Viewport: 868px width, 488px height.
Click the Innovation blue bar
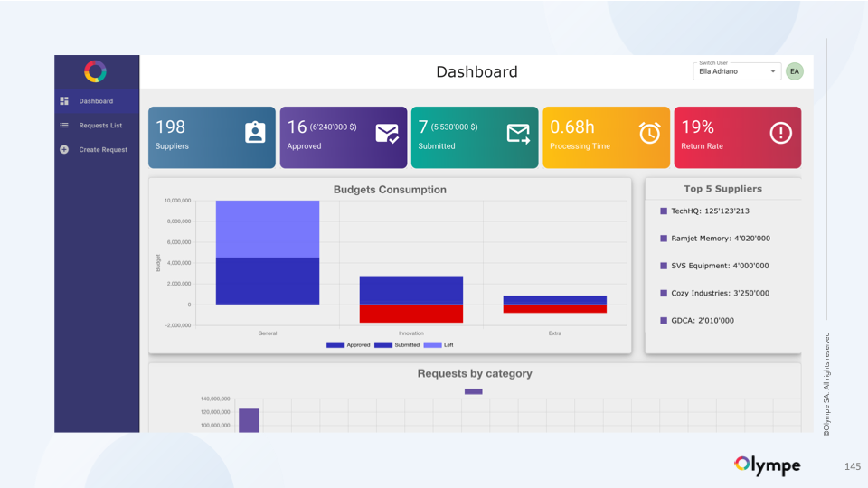411,290
